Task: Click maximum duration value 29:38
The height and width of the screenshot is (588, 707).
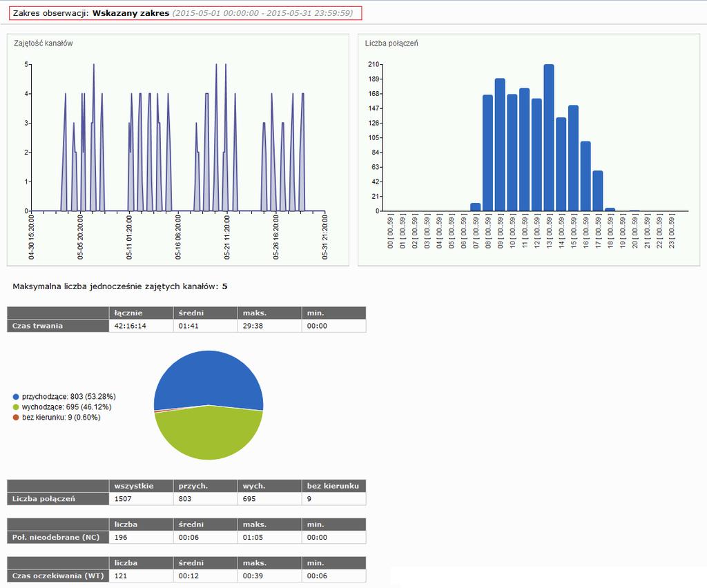Action: pos(253,326)
